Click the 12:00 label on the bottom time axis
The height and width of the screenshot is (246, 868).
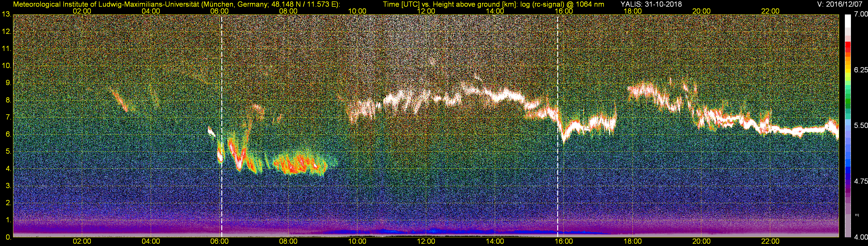click(426, 242)
